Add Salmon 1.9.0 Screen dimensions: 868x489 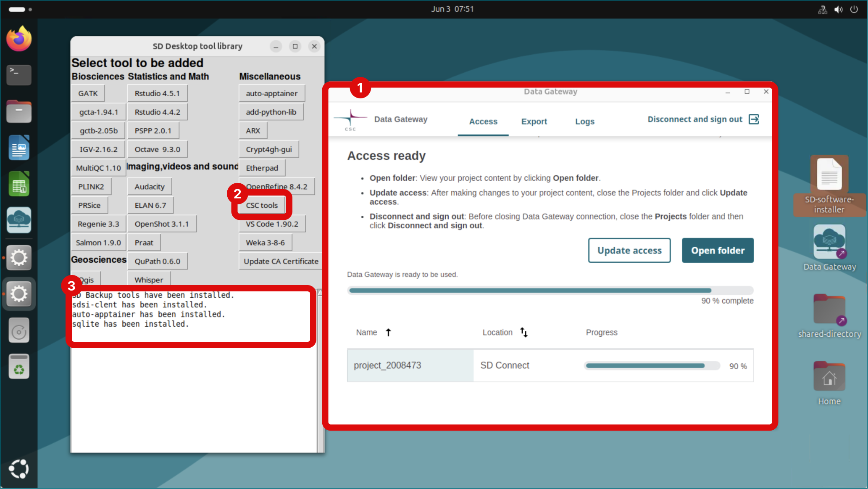point(98,243)
